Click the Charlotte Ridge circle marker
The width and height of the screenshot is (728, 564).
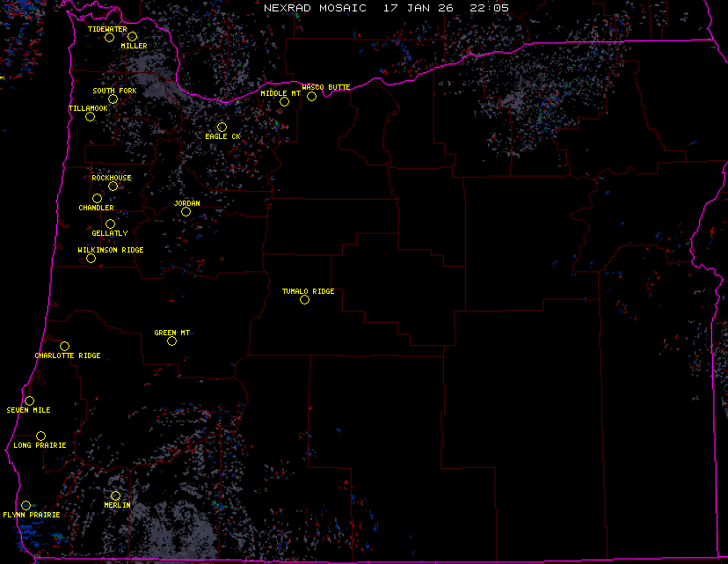tap(65, 347)
